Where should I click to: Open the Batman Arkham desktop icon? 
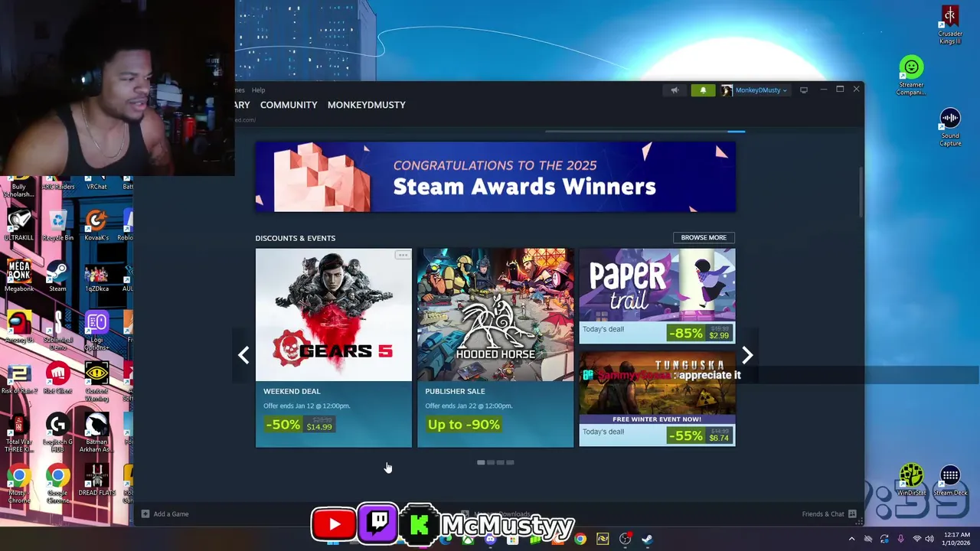96,433
